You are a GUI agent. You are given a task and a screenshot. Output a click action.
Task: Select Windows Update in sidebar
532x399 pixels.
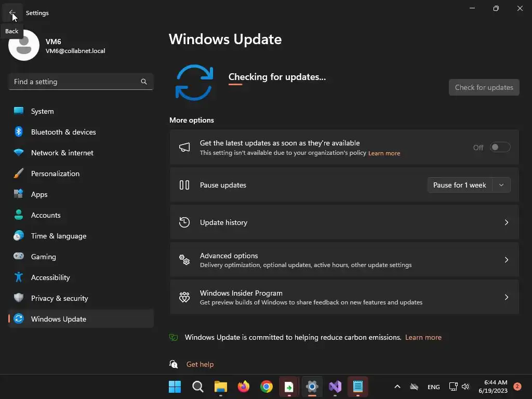[x=81, y=318]
